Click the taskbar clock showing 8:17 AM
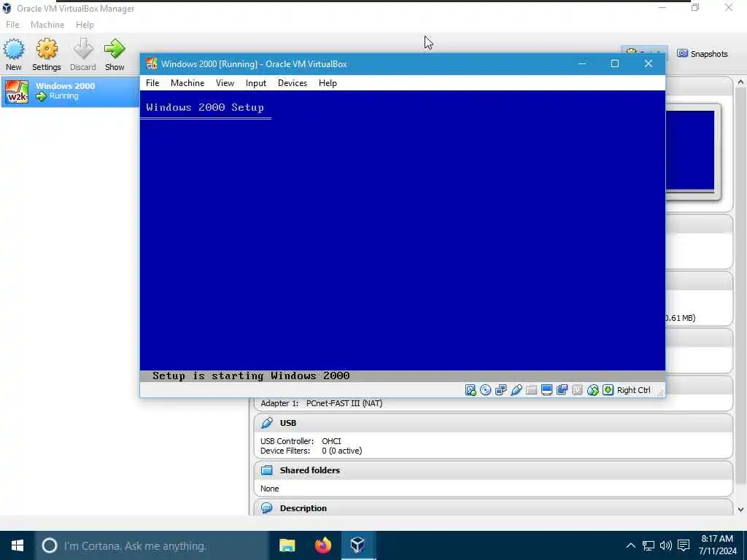Image resolution: width=747 pixels, height=560 pixels. tap(718, 545)
